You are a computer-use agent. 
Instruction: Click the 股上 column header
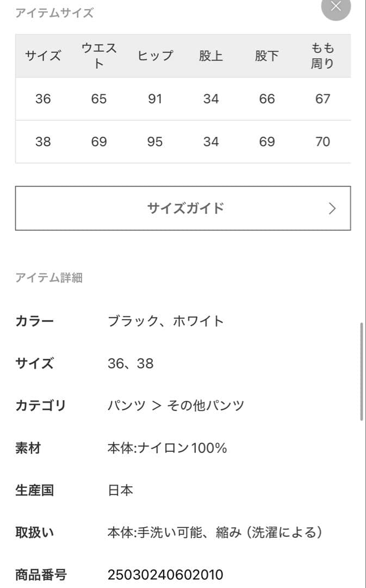point(212,55)
